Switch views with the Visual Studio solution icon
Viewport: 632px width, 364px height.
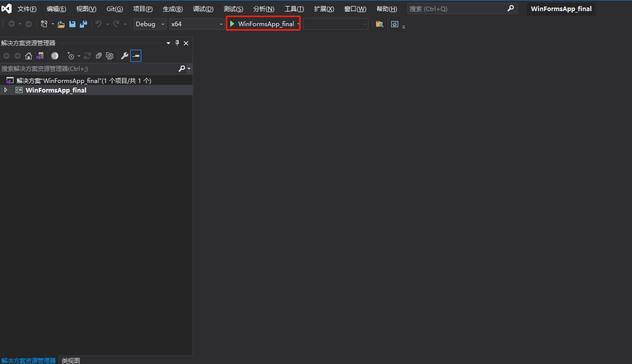[x=40, y=56]
